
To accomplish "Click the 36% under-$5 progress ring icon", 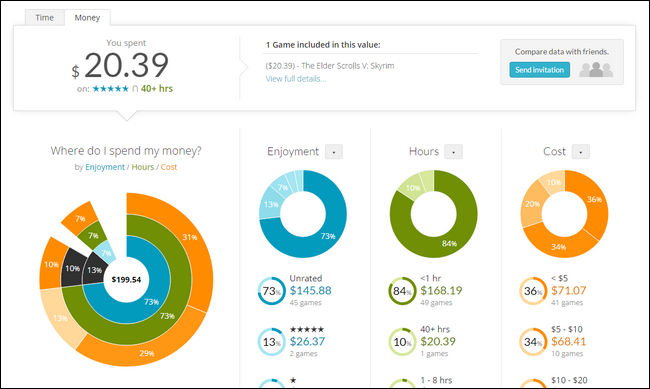I will click(533, 291).
